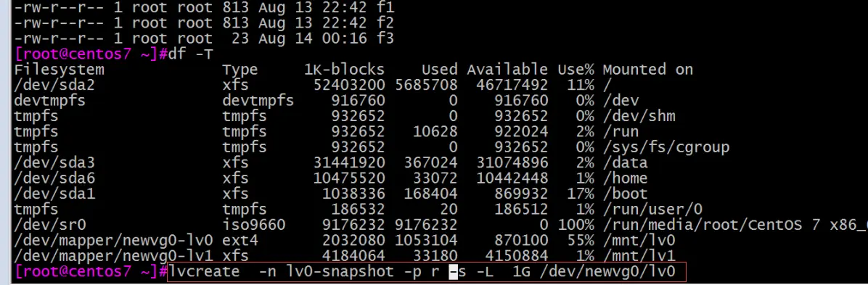Screen dimensions: 868x285
Task: Click the 10475520 block count
Action: [x=348, y=178]
